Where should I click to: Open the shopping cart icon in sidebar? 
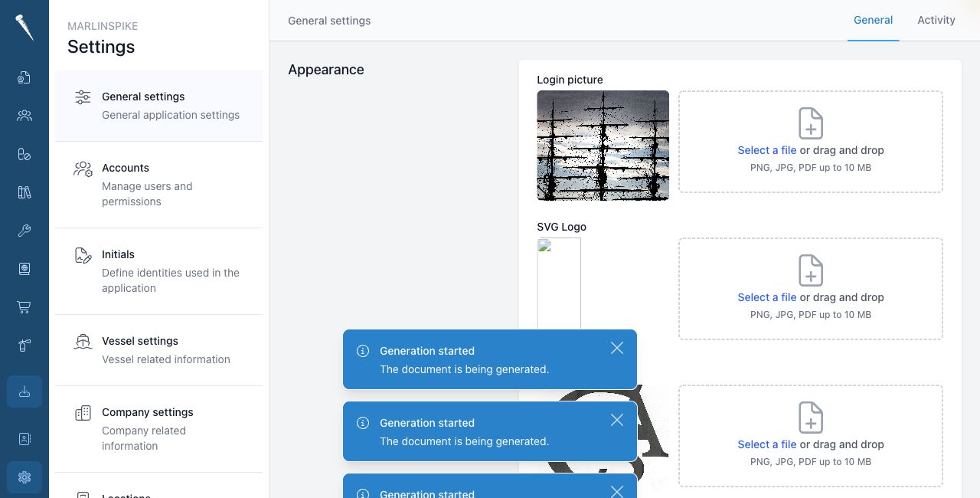click(x=24, y=307)
